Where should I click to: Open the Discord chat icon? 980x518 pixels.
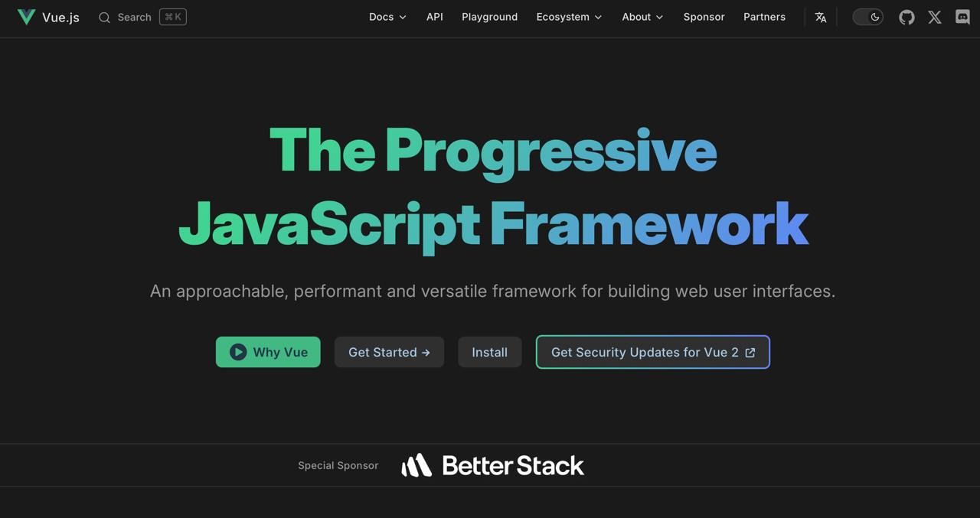tap(962, 17)
